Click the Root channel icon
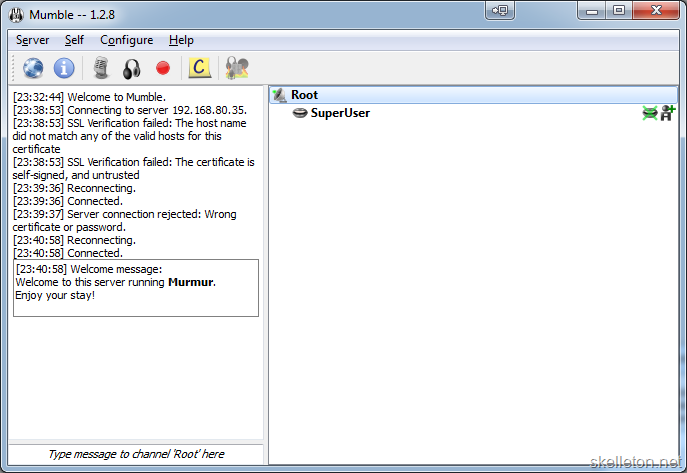 point(279,95)
